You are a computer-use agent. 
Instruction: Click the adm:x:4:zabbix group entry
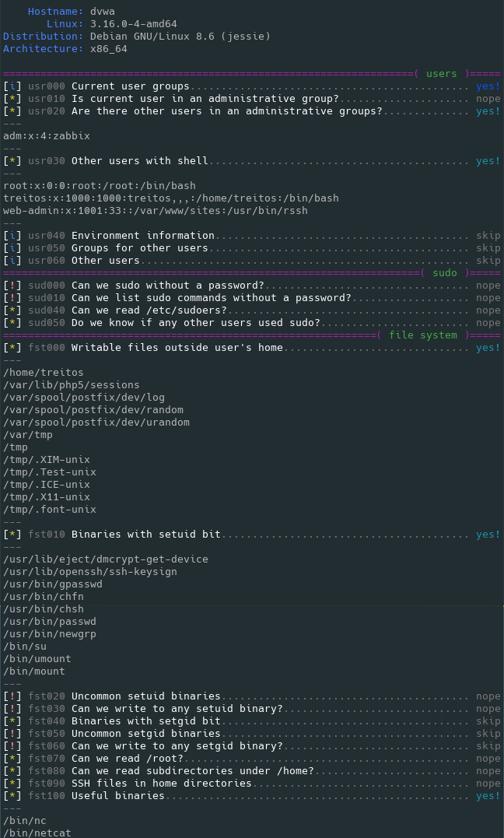[x=47, y=136]
